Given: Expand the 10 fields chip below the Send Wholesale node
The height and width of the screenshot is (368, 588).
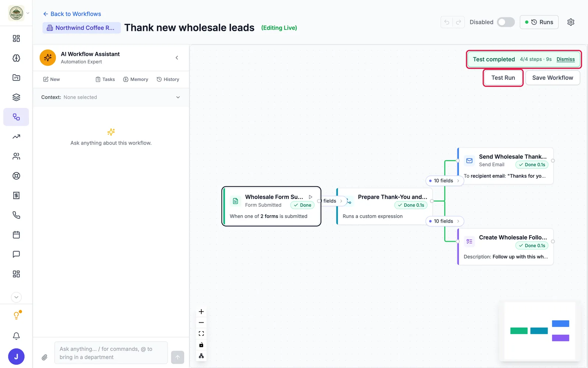Looking at the screenshot, I should pyautogui.click(x=445, y=181).
